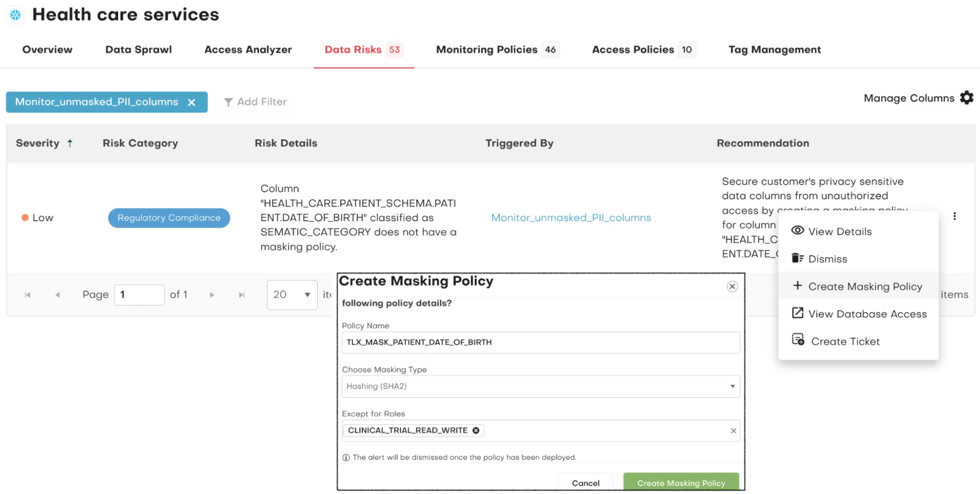The height and width of the screenshot is (494, 980).
Task: Click the Cancel button in the dialog
Action: coord(585,483)
